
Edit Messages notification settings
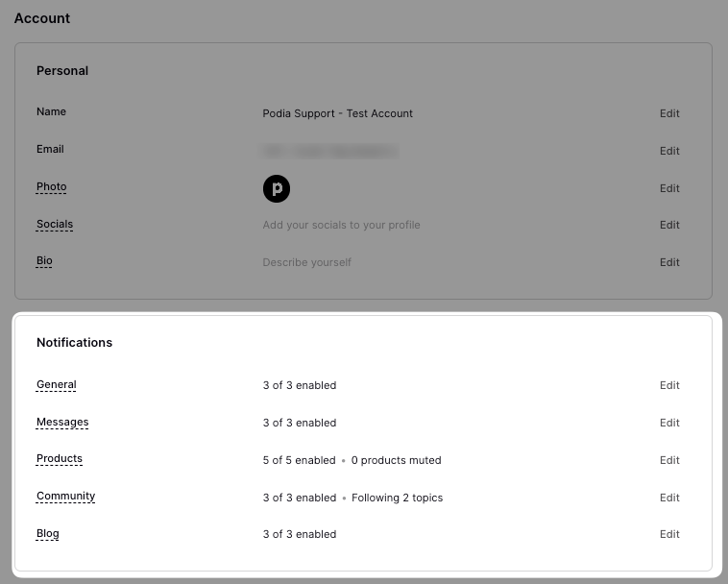(x=669, y=423)
